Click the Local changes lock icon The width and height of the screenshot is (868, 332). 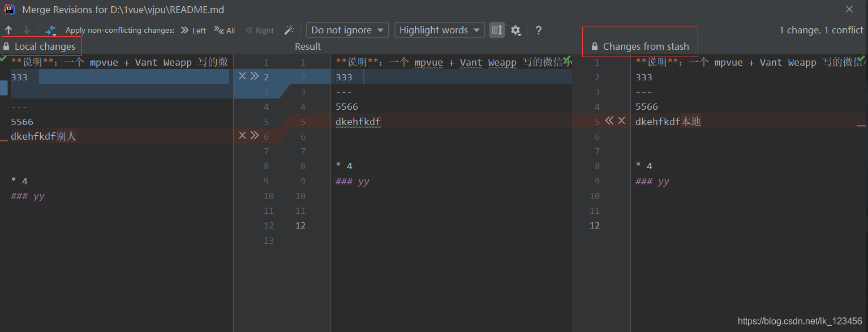pyautogui.click(x=6, y=46)
